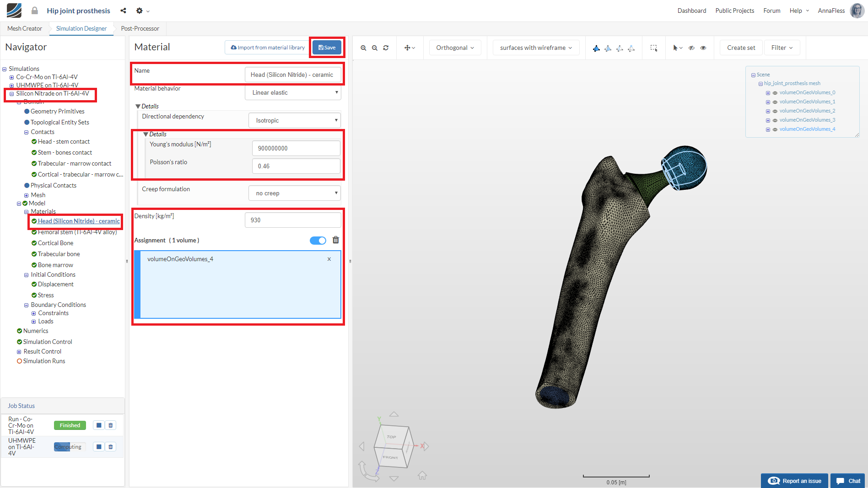This screenshot has height=488, width=868.
Task: Delete the UHMWPE job entry
Action: coord(111,447)
